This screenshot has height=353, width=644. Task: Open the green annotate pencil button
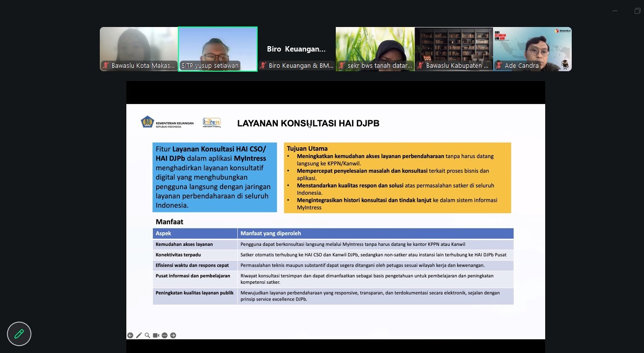[x=19, y=334]
